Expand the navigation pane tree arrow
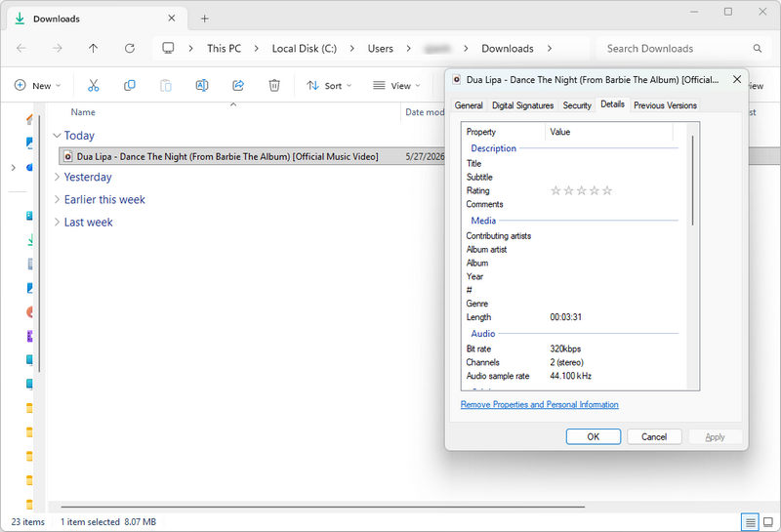Viewport: 781px width, 532px height. pyautogui.click(x=14, y=167)
